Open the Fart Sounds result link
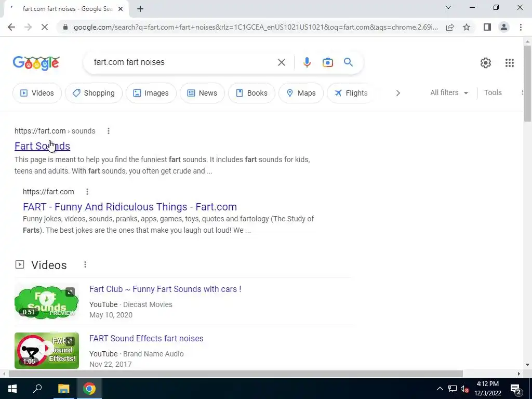 [x=43, y=146]
